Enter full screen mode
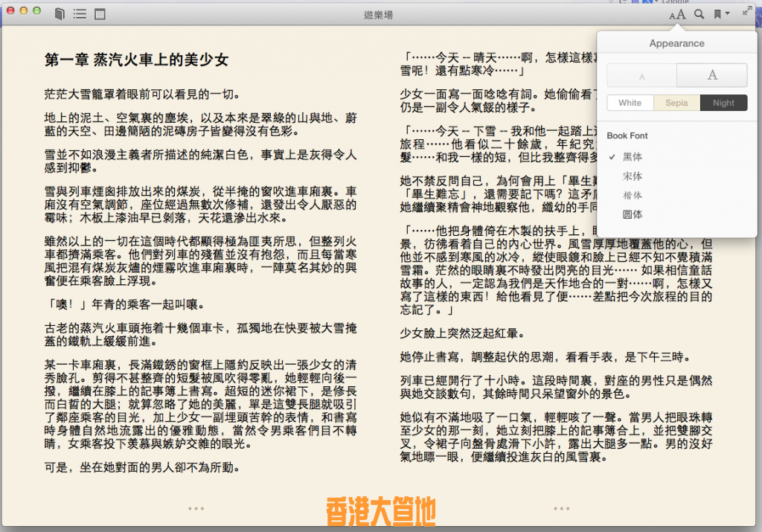Viewport: 762px width, 532px height. coord(746,12)
